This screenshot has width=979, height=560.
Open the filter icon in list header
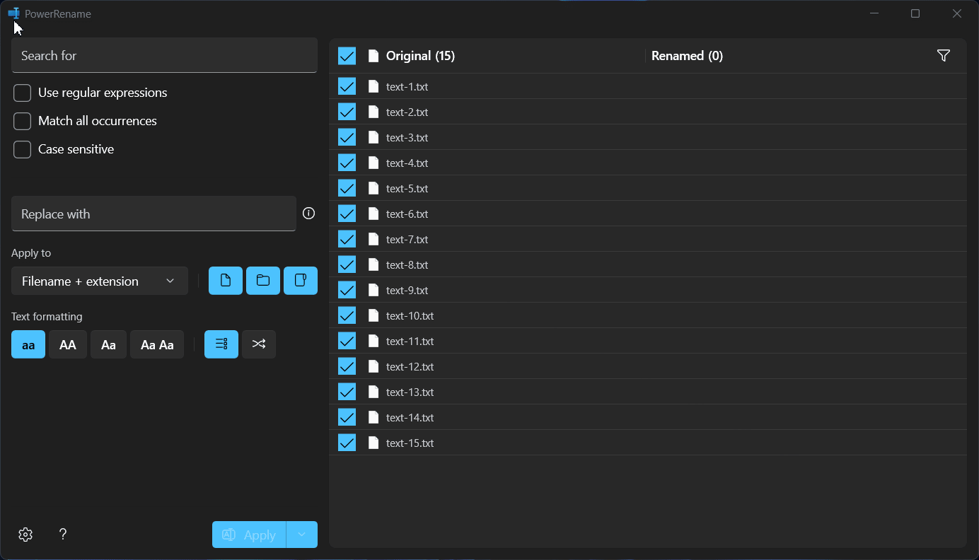(x=943, y=56)
